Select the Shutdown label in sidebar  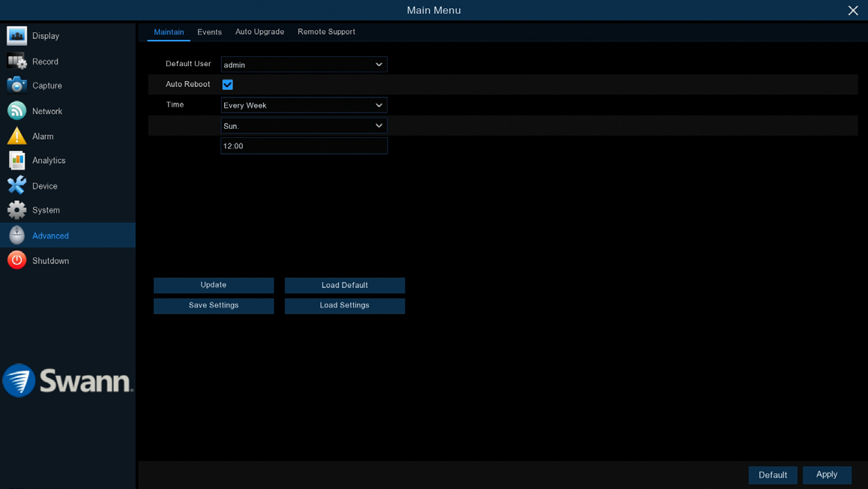pyautogui.click(x=50, y=261)
